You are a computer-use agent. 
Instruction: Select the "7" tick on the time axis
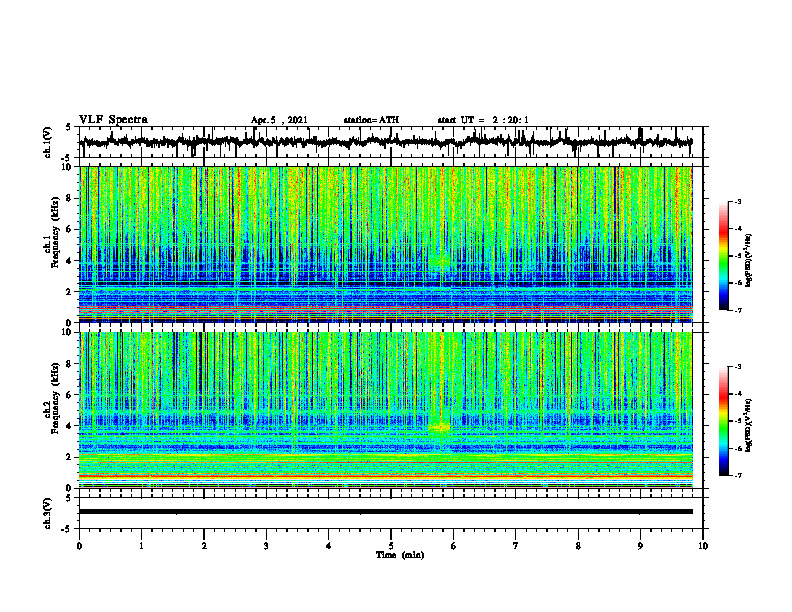(516, 546)
